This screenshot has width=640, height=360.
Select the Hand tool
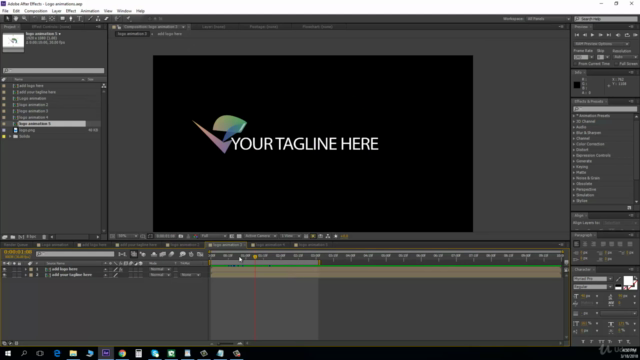tap(16, 18)
